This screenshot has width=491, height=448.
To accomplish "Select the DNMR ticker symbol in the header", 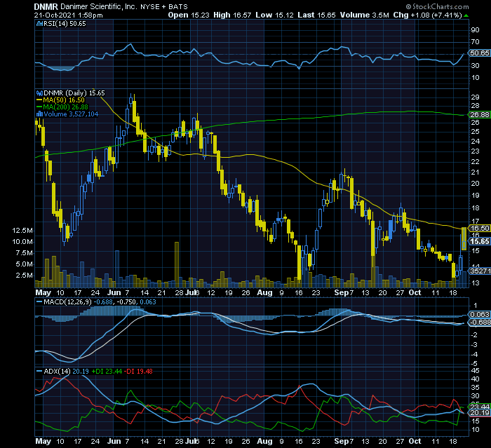I will click(x=46, y=6).
